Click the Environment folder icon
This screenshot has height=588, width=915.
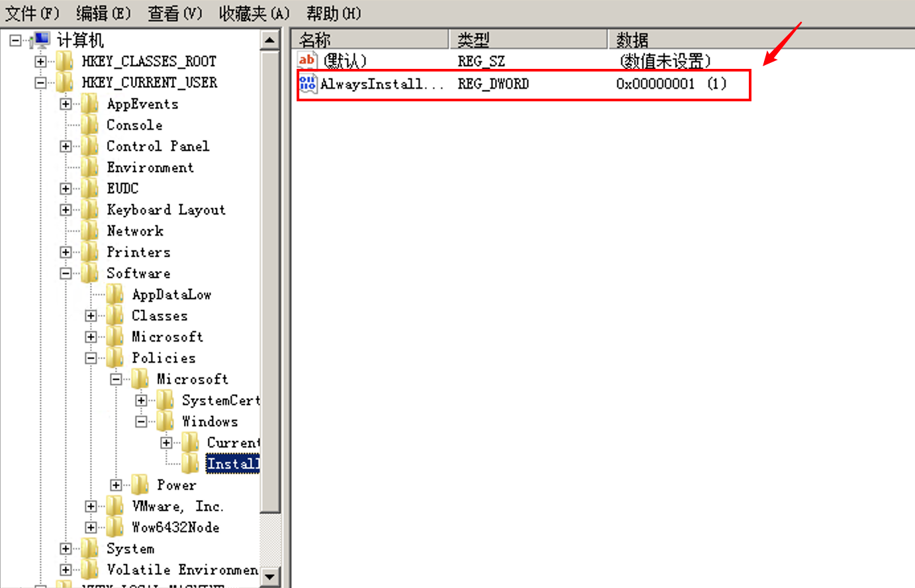click(89, 168)
